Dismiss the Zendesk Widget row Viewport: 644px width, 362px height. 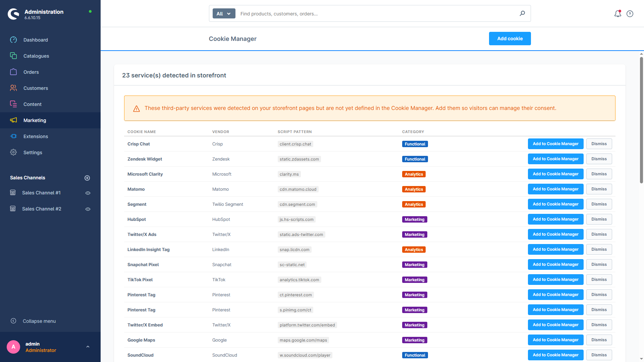tap(599, 159)
